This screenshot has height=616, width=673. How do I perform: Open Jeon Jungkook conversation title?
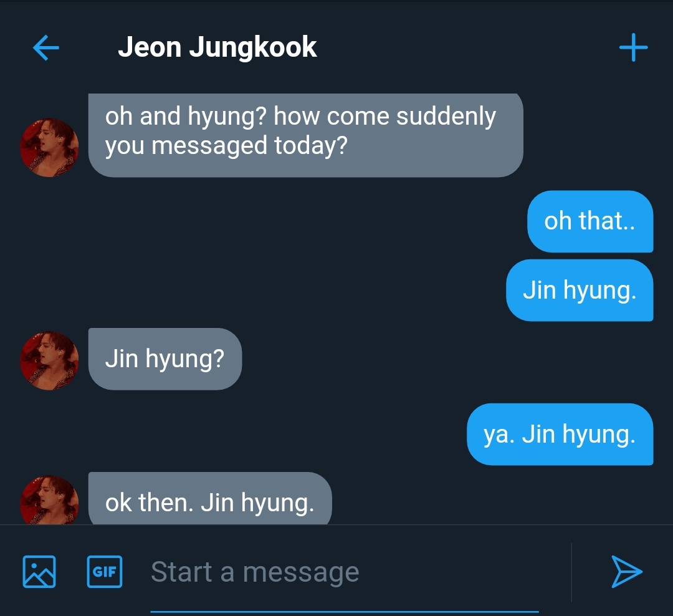tap(217, 47)
